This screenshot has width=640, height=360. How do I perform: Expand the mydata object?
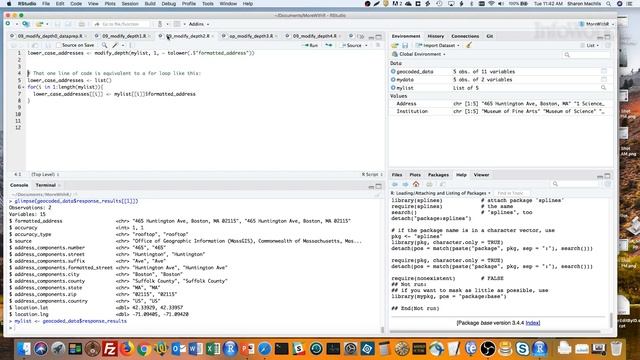pyautogui.click(x=393, y=80)
